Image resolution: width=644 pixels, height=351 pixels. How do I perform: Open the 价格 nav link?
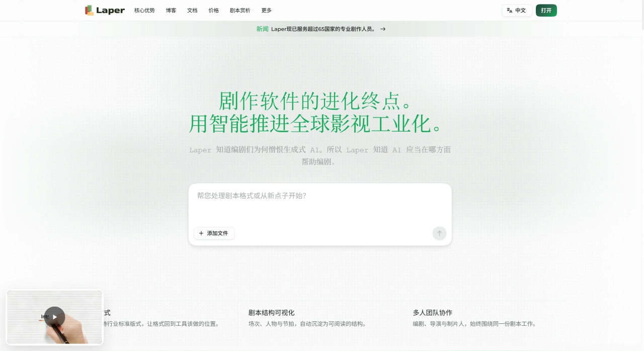tap(214, 11)
